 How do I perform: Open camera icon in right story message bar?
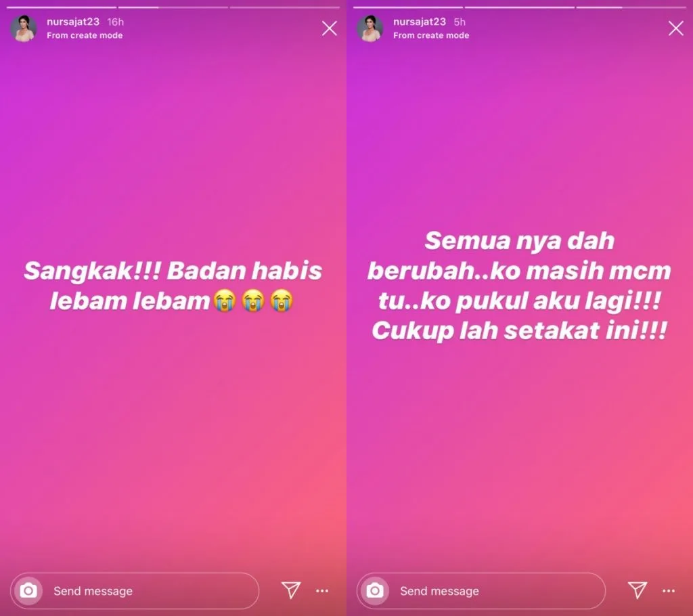pos(375,590)
